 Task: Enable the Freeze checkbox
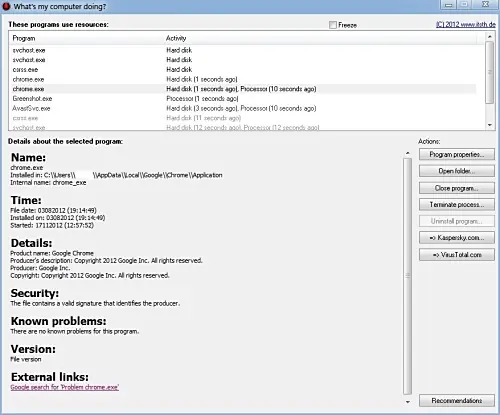[333, 25]
